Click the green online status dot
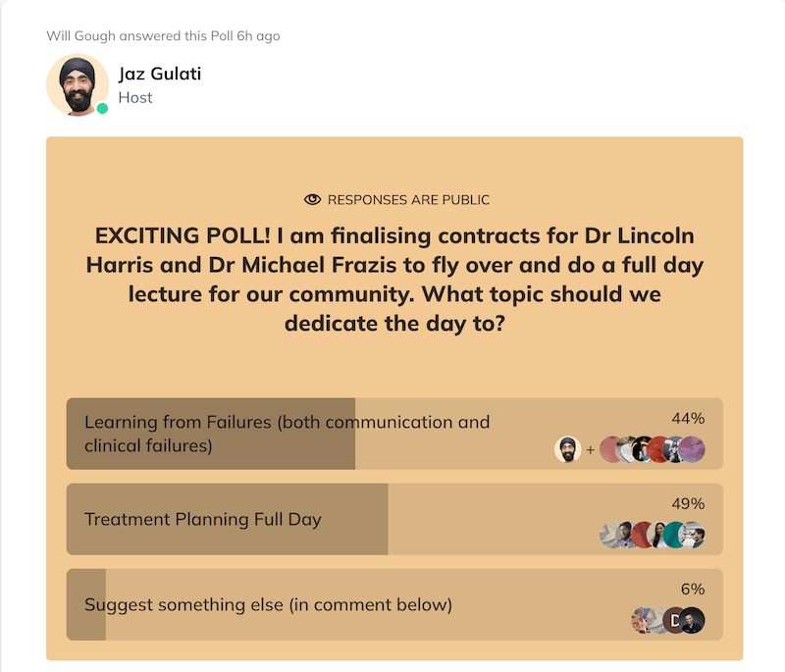The image size is (785, 672). pos(102,108)
